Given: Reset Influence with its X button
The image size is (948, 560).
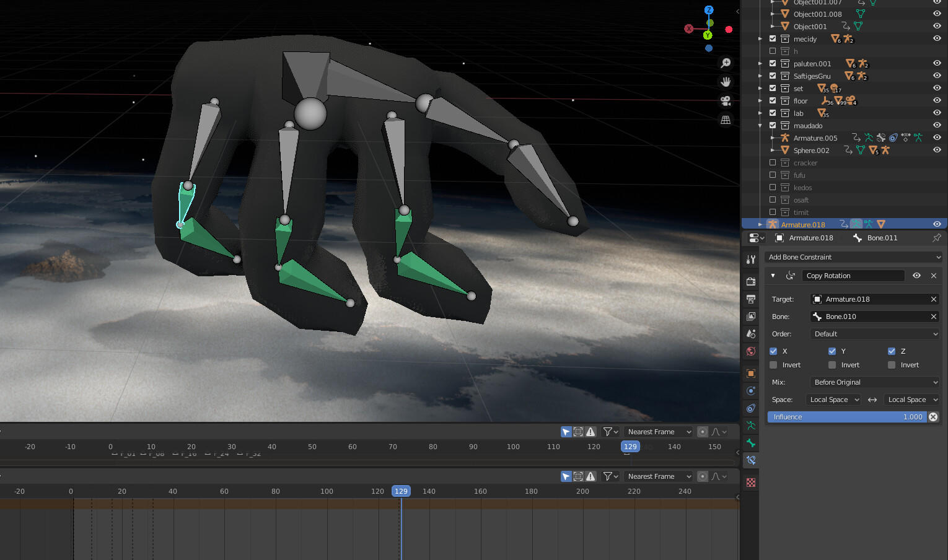Looking at the screenshot, I should tap(933, 417).
